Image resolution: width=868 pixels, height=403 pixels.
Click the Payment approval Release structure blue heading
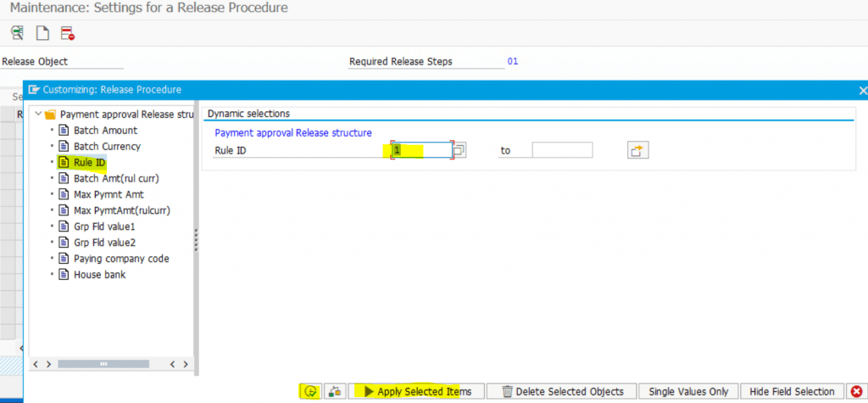click(292, 133)
